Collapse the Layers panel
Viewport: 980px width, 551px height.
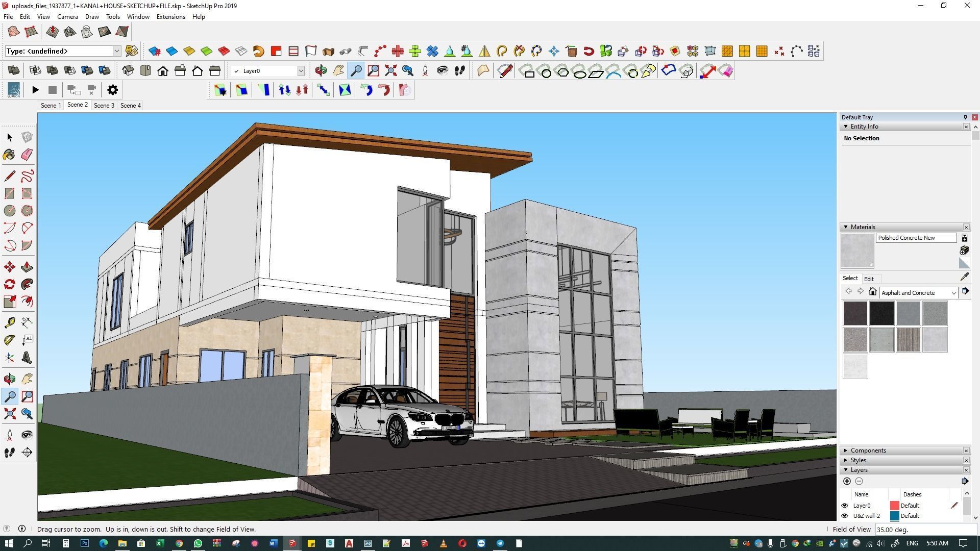tap(846, 470)
